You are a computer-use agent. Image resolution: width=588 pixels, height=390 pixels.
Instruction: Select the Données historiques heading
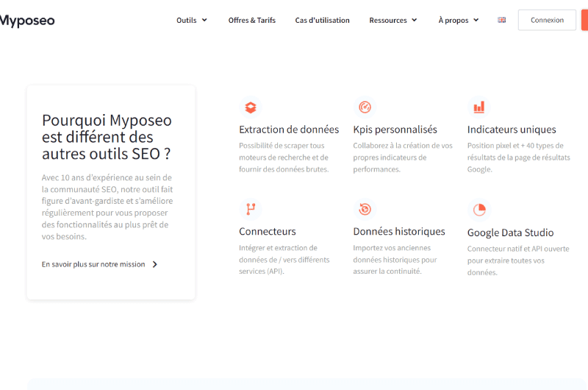point(399,231)
